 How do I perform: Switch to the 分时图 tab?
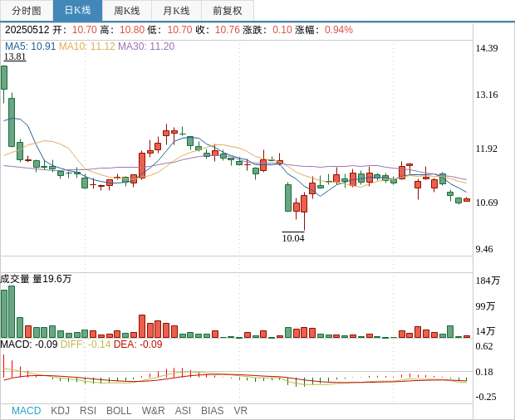[x=27, y=11]
